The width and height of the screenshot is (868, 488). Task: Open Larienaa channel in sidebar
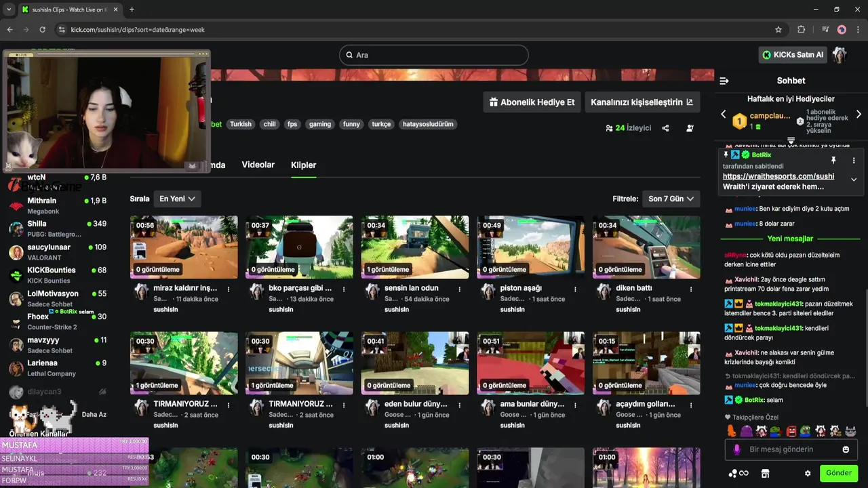pyautogui.click(x=58, y=368)
